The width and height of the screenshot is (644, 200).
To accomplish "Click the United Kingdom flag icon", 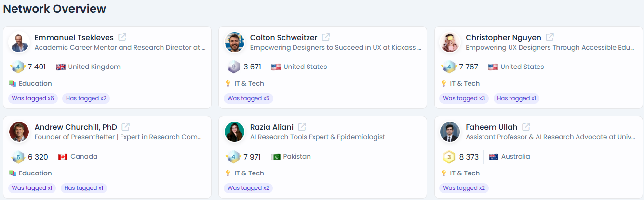I will point(61,67).
